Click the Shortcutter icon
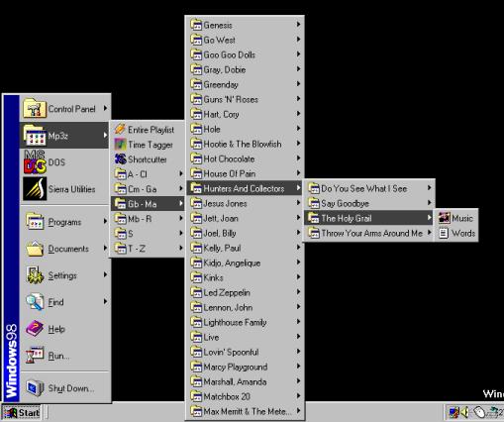Screen dimensions: 504x422 pos(120,159)
